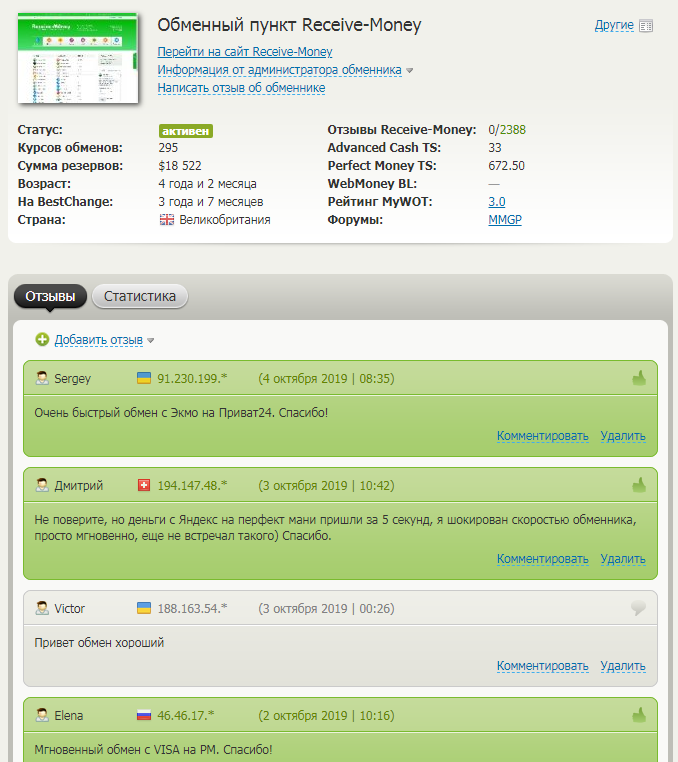Viewport: 678px width, 762px height.
Task: Click the Advanced Cash TS value 33
Action: (495, 148)
